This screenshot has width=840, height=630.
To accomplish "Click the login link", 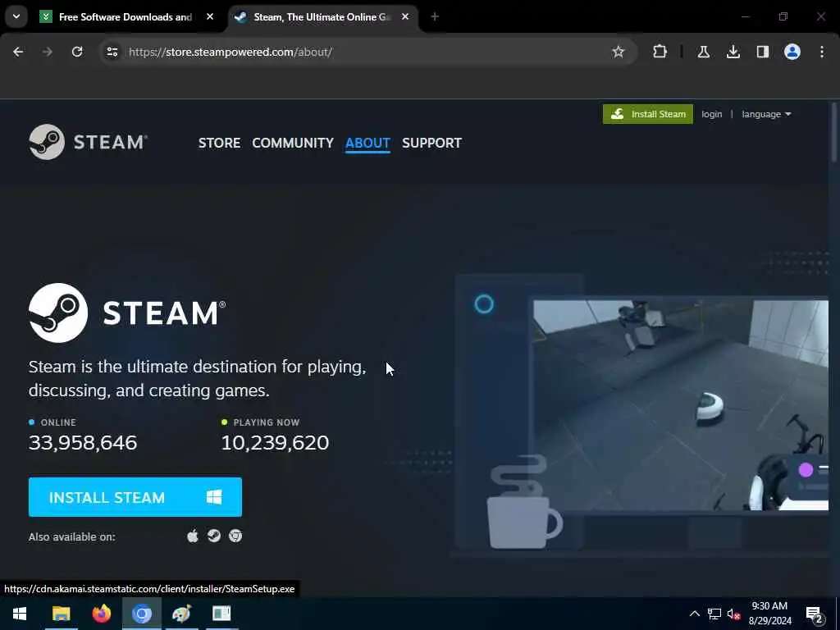I will click(711, 114).
